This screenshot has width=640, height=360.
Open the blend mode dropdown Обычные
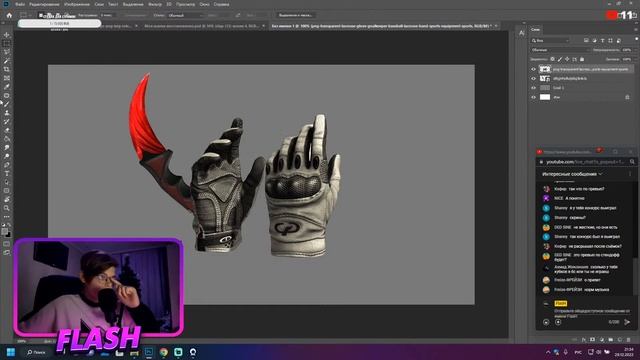(x=560, y=50)
